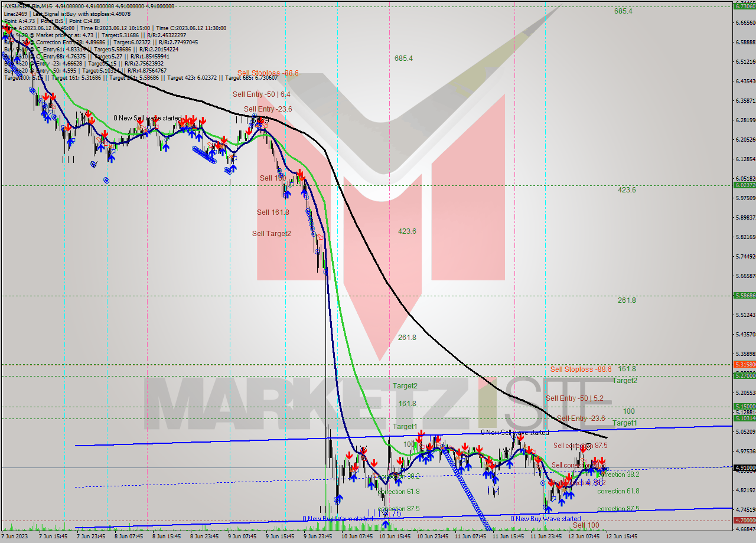The width and height of the screenshot is (756, 543).
Task: Click the 5.10314 green price tag
Action: (x=744, y=418)
